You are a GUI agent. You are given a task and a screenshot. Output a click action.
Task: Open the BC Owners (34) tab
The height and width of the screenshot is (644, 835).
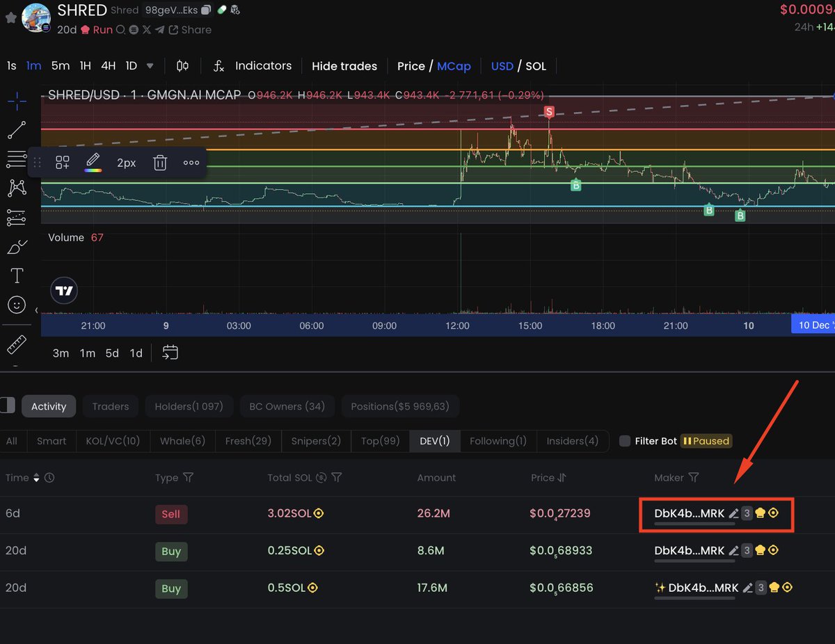tap(287, 406)
